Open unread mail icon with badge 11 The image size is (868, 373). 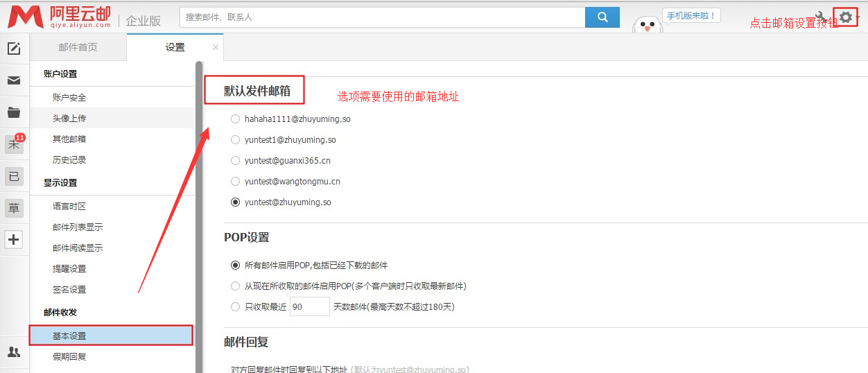(x=14, y=144)
